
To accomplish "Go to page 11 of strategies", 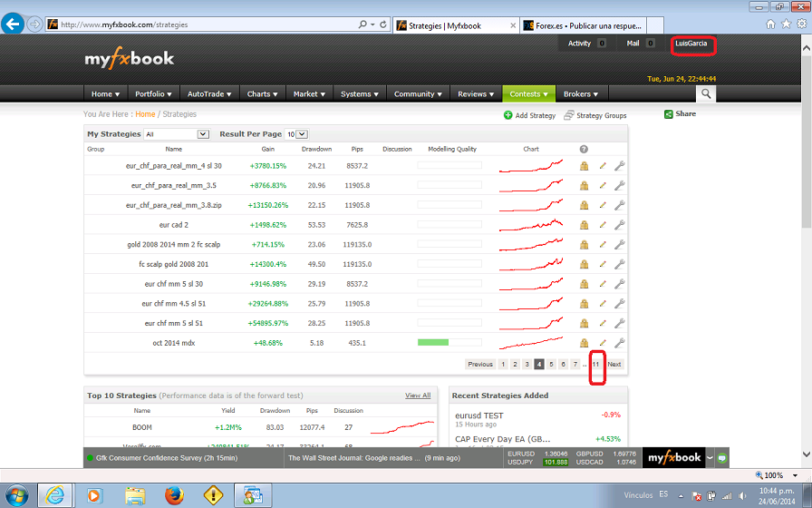I will [596, 364].
